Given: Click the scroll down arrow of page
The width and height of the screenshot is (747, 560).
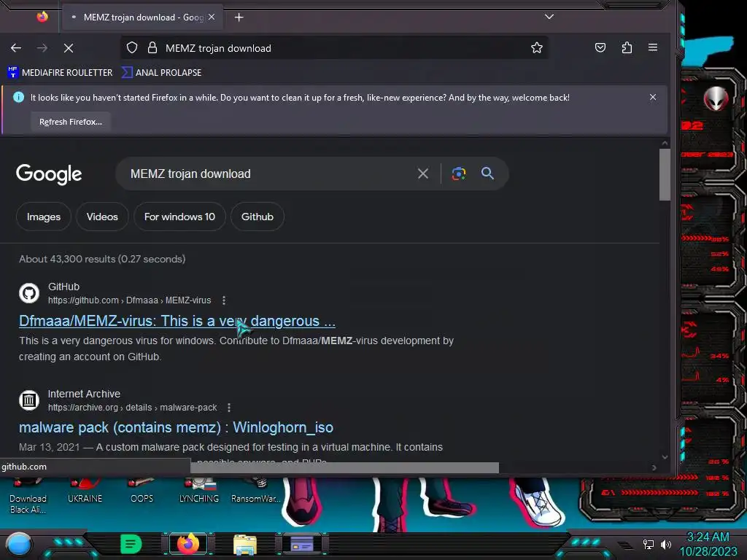Looking at the screenshot, I should click(665, 457).
